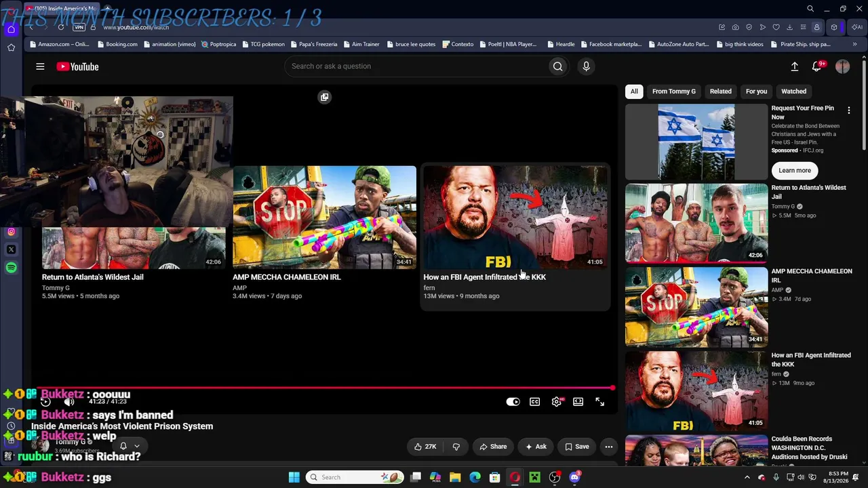Viewport: 868px width, 488px height.
Task: Go to the YouTube home logo
Action: coord(77,66)
